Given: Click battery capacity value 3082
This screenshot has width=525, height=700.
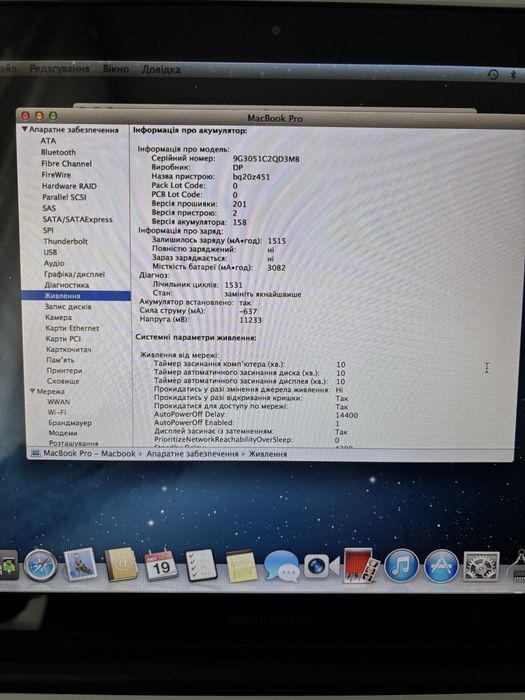Looking at the screenshot, I should (x=276, y=268).
